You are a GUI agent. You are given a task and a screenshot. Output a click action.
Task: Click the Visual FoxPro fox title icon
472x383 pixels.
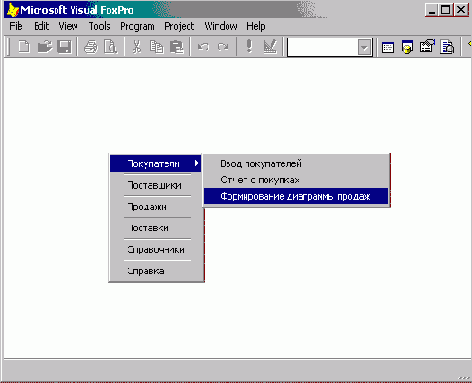click(13, 10)
